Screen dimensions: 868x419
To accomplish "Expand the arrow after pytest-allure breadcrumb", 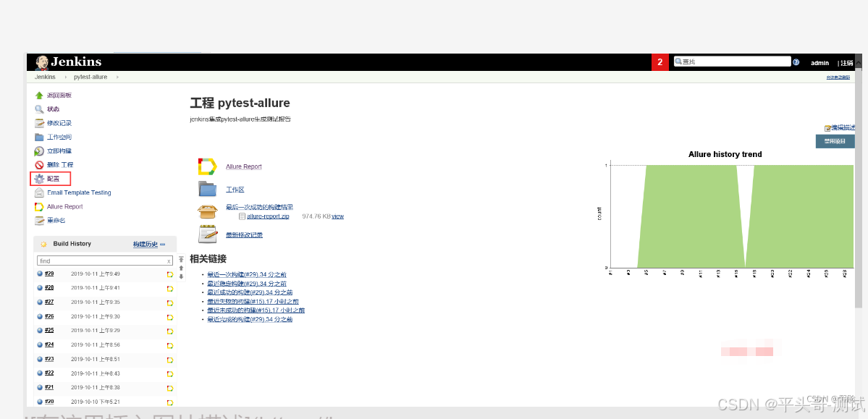I will pos(117,77).
